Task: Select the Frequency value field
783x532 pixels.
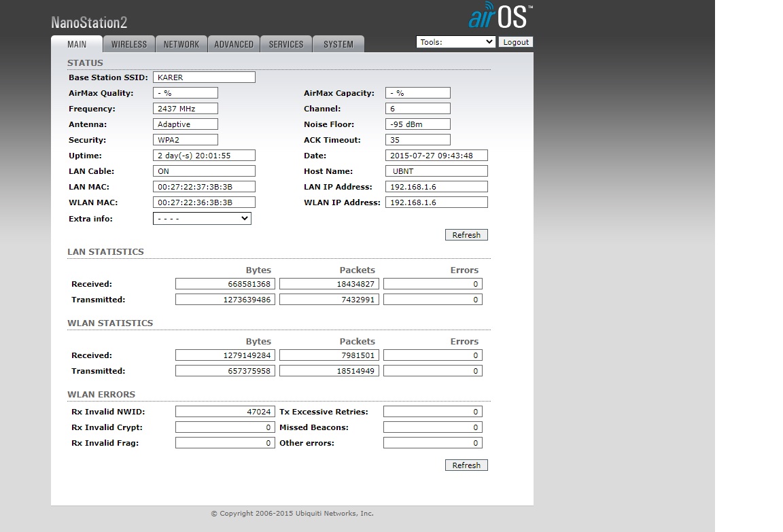Action: point(186,108)
